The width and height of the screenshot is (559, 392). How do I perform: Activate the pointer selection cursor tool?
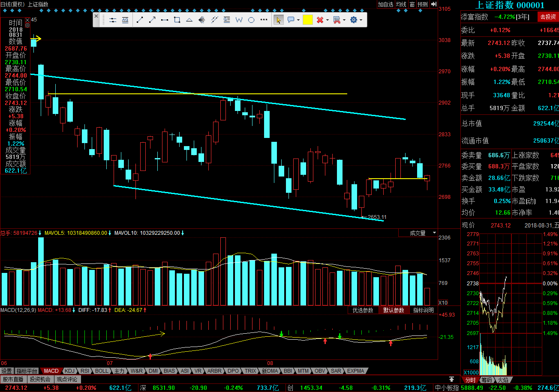(x=279, y=20)
